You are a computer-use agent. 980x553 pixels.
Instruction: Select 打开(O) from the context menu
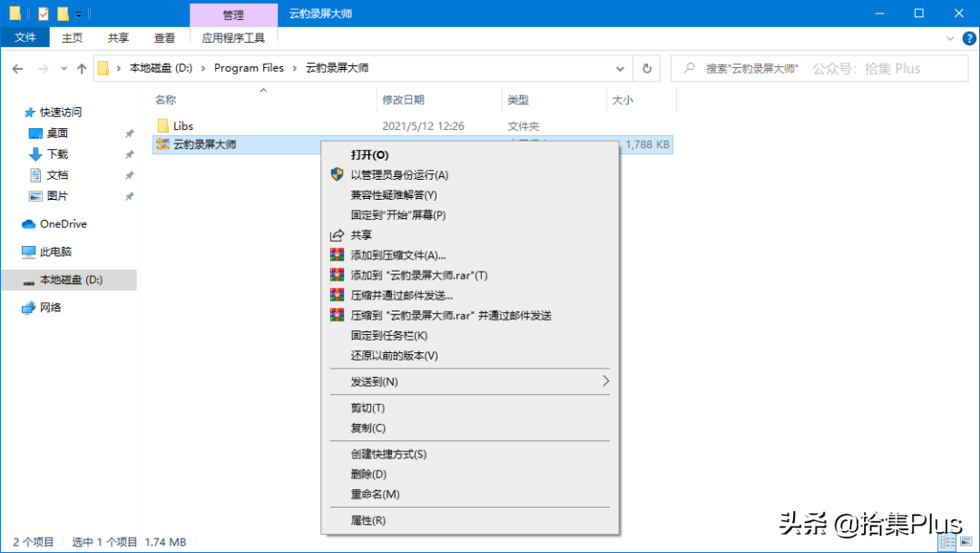click(x=470, y=154)
